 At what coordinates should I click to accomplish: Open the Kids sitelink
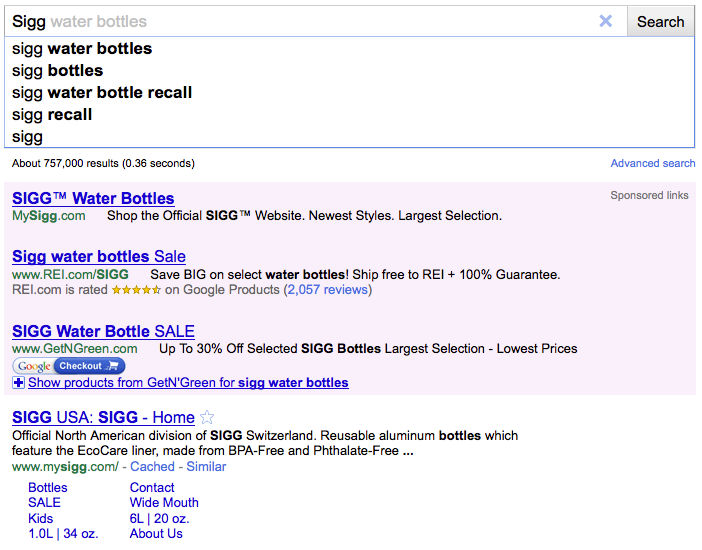40,518
